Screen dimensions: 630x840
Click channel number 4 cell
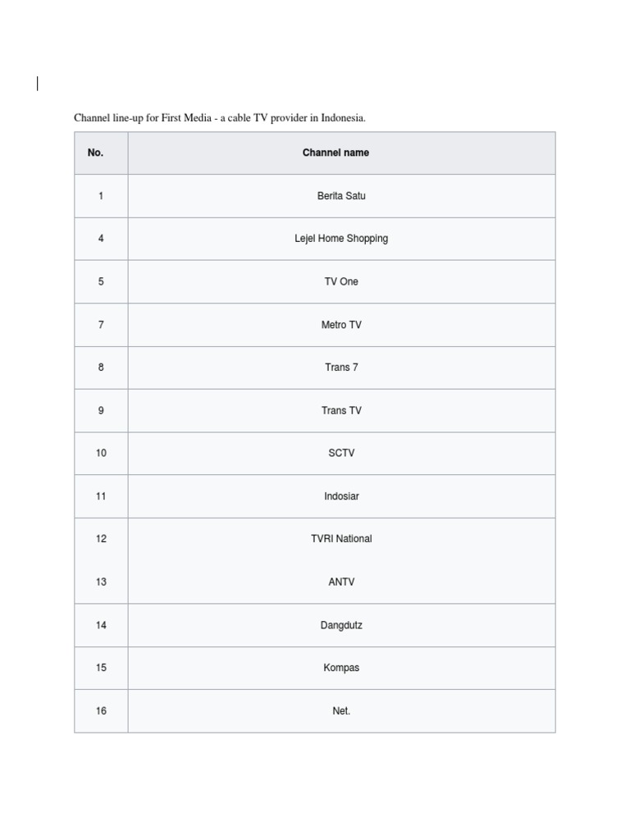pos(101,239)
